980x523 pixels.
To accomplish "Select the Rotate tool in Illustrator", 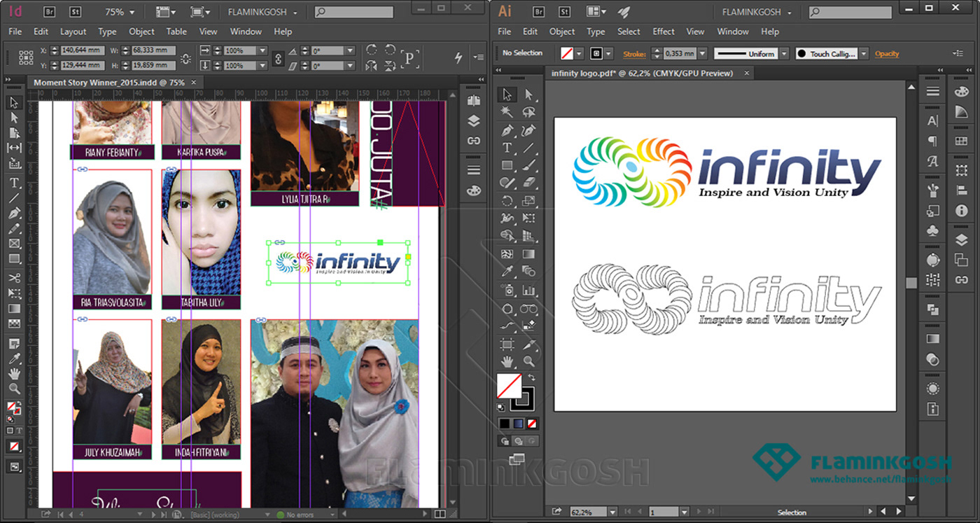I will 507,201.
